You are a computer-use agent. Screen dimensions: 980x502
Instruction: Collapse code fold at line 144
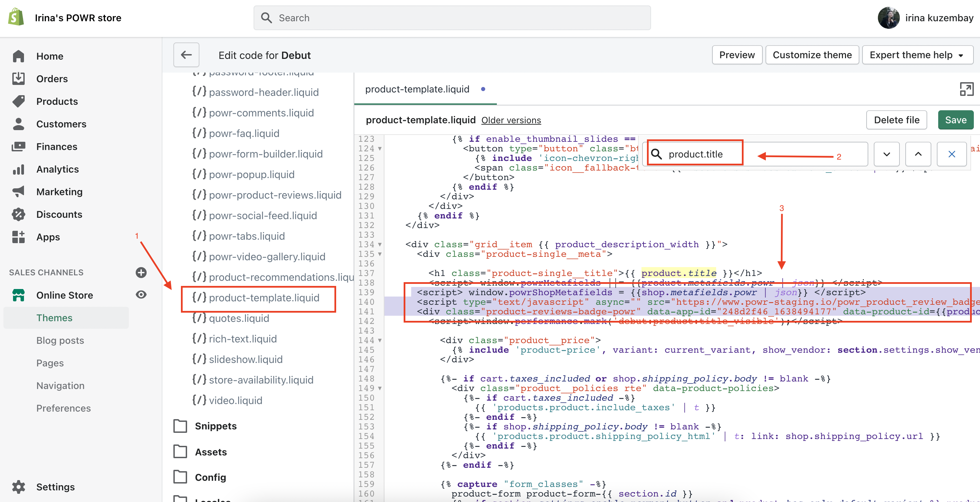tap(380, 340)
